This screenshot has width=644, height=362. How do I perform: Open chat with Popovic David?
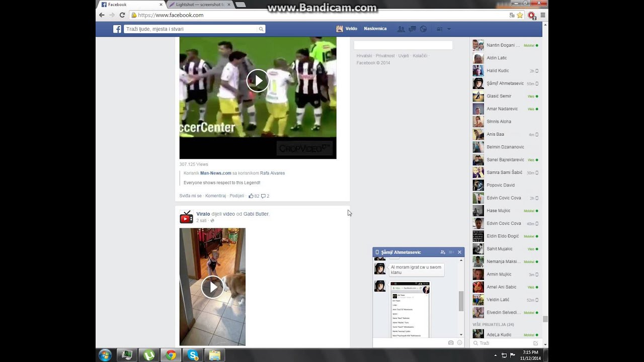point(506,185)
